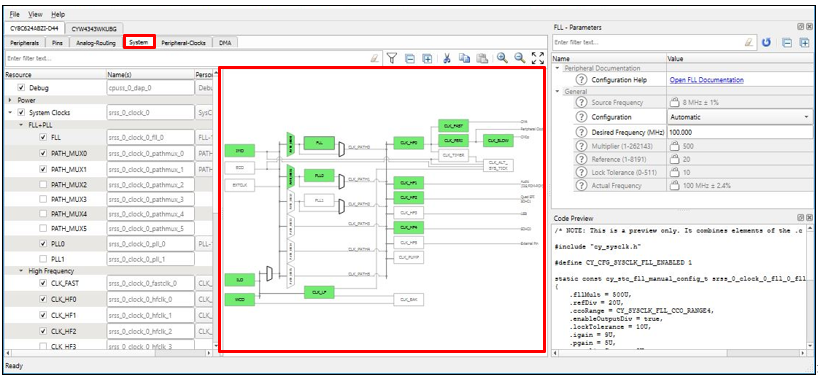Click the collapse all icon beside the funnel
818x377 pixels.
[410, 58]
